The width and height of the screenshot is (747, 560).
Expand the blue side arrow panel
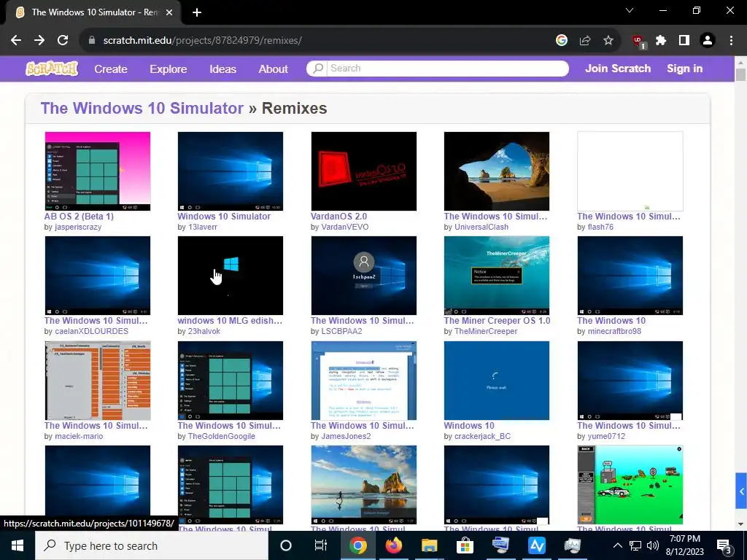tap(741, 491)
